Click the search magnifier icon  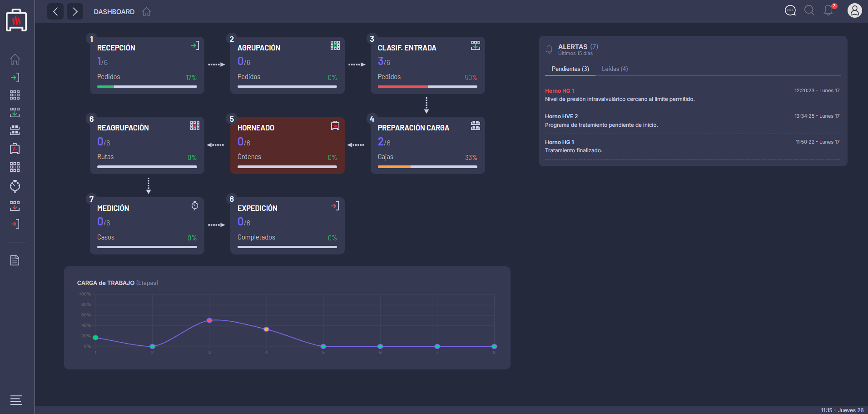809,10
